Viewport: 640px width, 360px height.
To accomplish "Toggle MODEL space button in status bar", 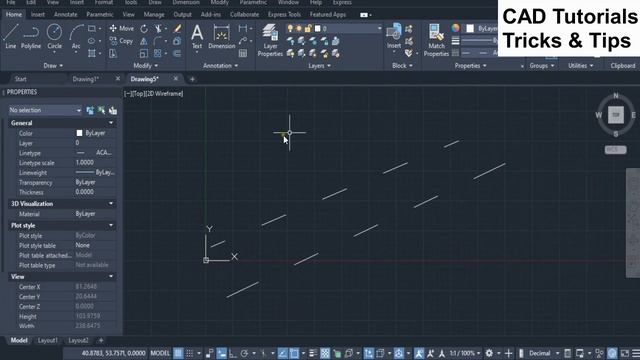I will [x=160, y=353].
